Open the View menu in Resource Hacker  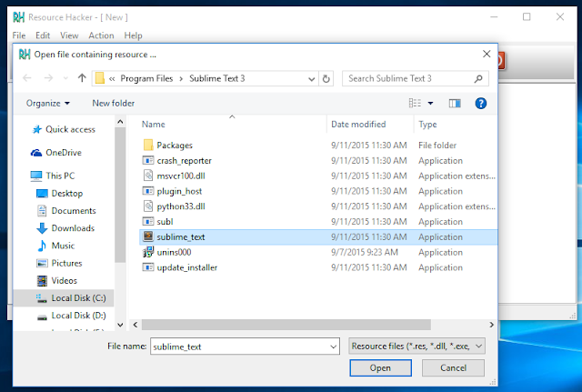tap(69, 35)
